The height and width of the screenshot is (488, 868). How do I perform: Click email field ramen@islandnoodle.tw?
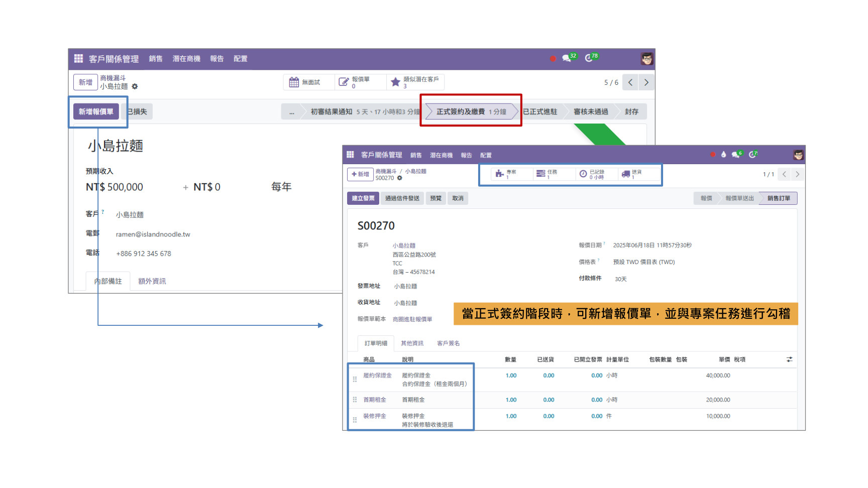coord(153,234)
